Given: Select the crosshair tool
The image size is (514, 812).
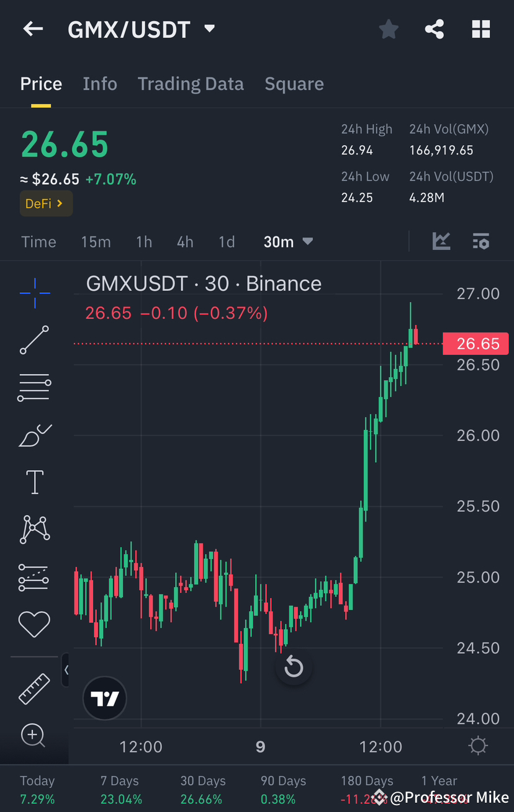Looking at the screenshot, I should tap(34, 293).
